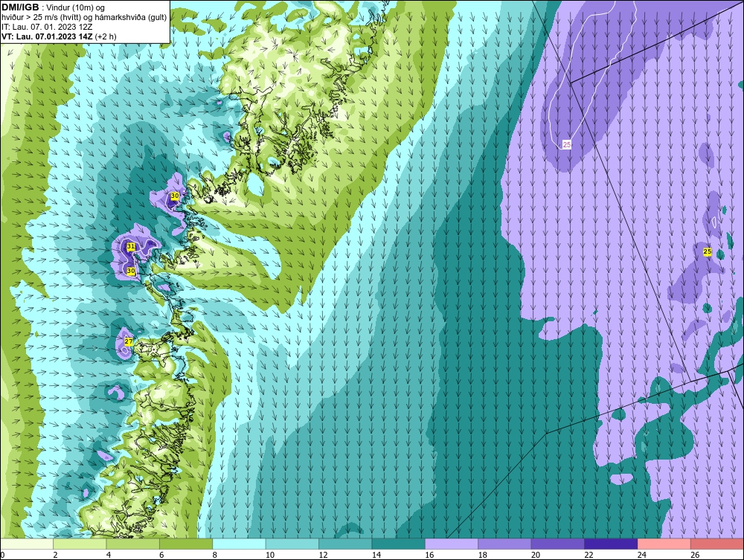The width and height of the screenshot is (744, 560).
Task: Click the '4' scale tick label
Action: (x=109, y=555)
